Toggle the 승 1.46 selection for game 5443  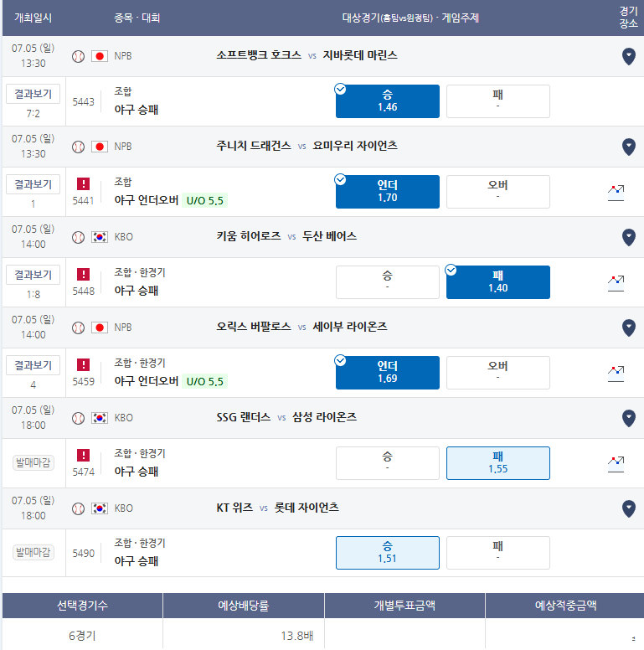tap(388, 101)
